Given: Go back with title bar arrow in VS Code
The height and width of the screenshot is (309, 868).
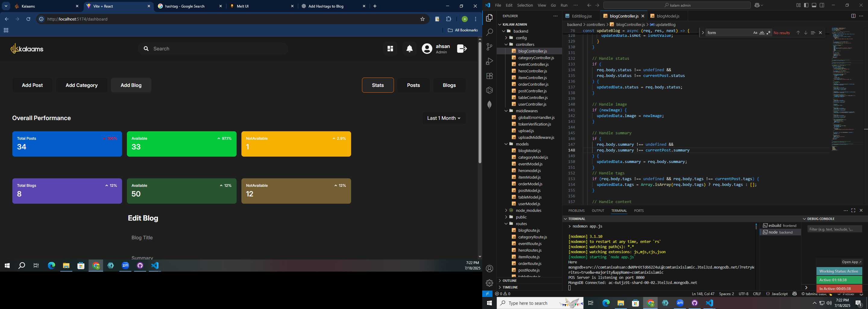Looking at the screenshot, I should point(589,5).
